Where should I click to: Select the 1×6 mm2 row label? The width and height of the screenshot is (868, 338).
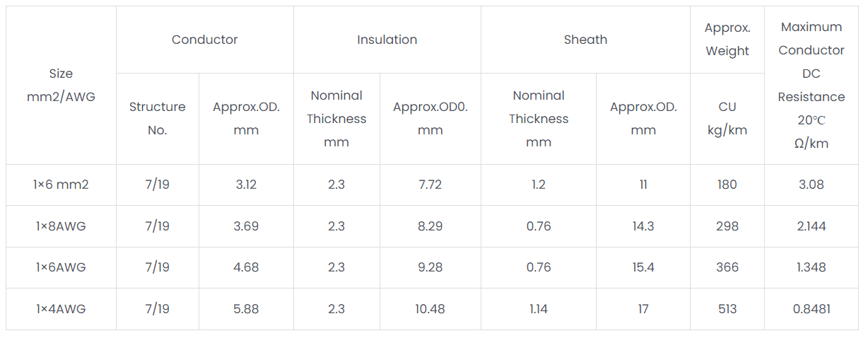(61, 185)
